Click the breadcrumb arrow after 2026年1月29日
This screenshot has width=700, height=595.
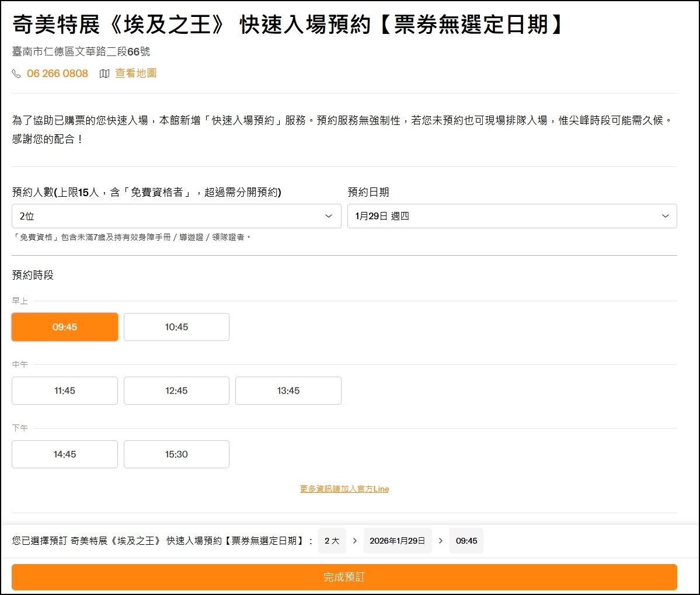pyautogui.click(x=441, y=541)
